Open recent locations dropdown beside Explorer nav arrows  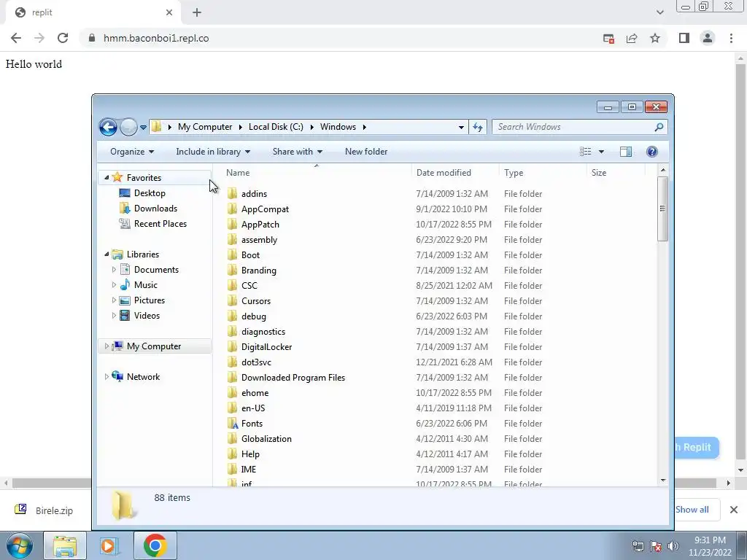pyautogui.click(x=143, y=128)
